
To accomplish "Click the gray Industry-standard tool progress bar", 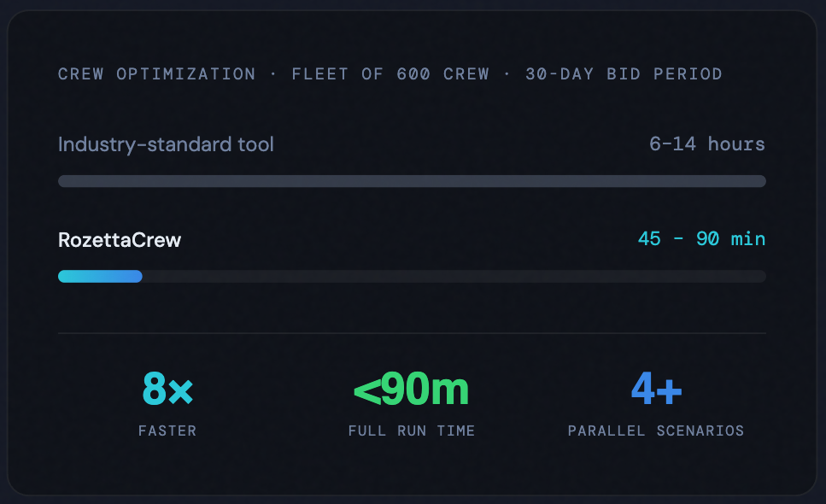I will pos(412,181).
